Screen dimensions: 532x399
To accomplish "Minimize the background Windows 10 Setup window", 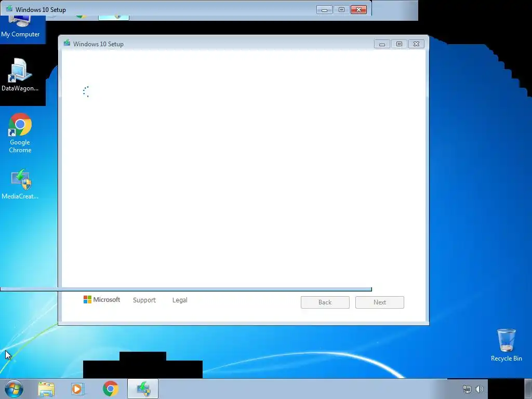I will [324, 10].
